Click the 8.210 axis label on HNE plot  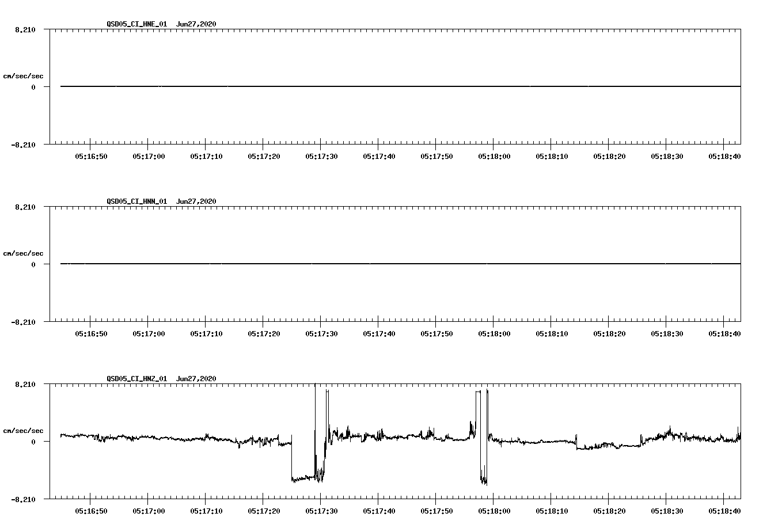(25, 30)
